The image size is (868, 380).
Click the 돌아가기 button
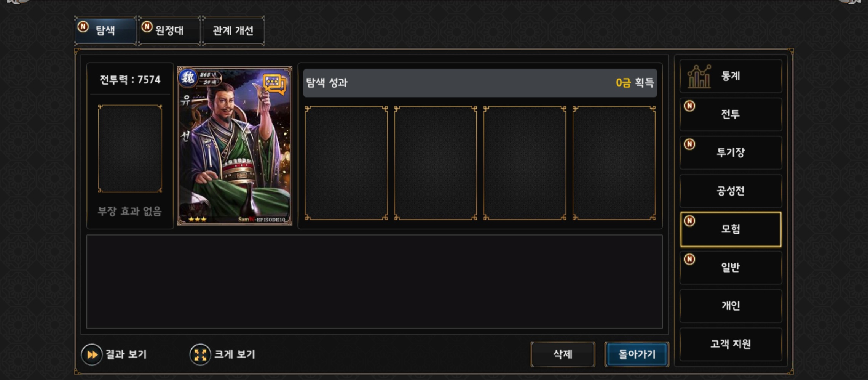[637, 354]
